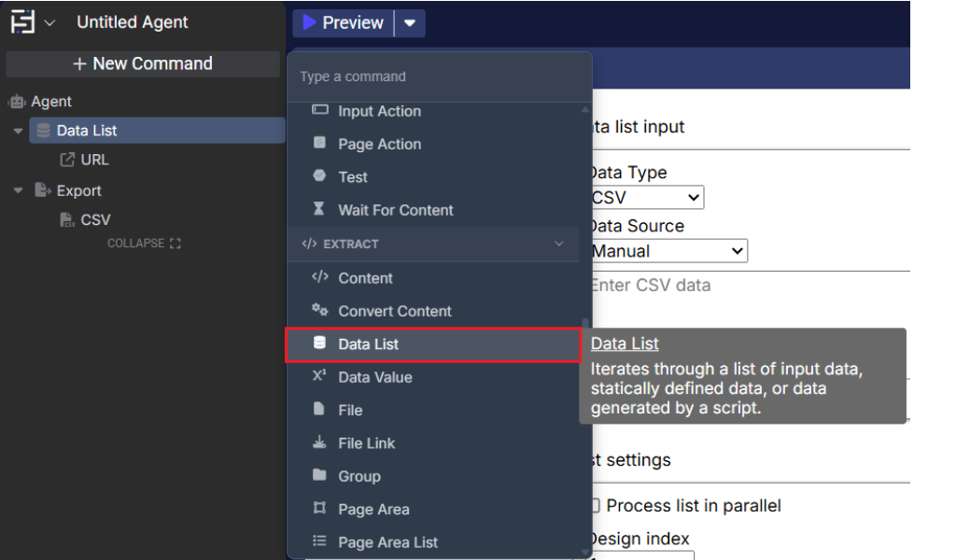
Task: Click the CSV file icon under Export
Action: click(67, 220)
